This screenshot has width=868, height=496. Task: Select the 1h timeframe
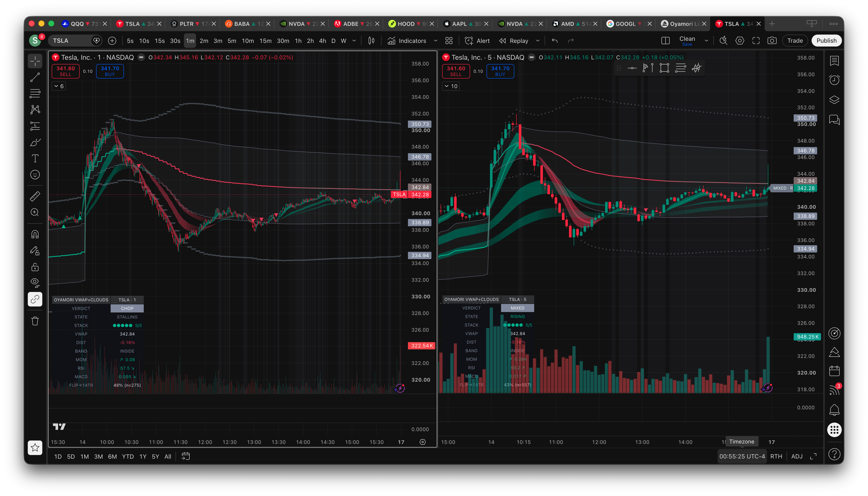[x=298, y=41]
